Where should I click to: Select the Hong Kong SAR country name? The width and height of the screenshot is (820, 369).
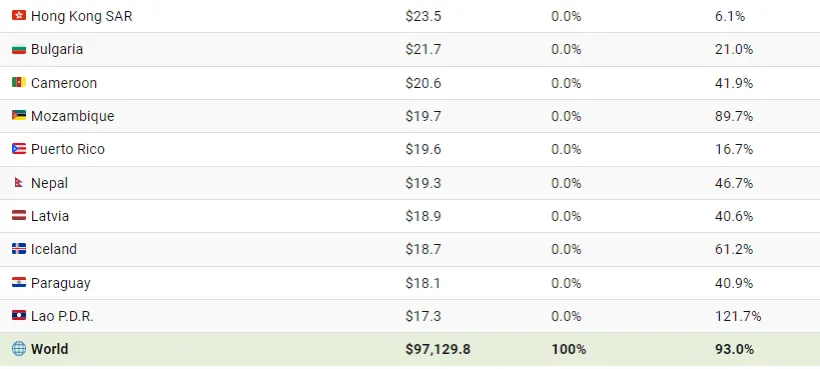(82, 16)
